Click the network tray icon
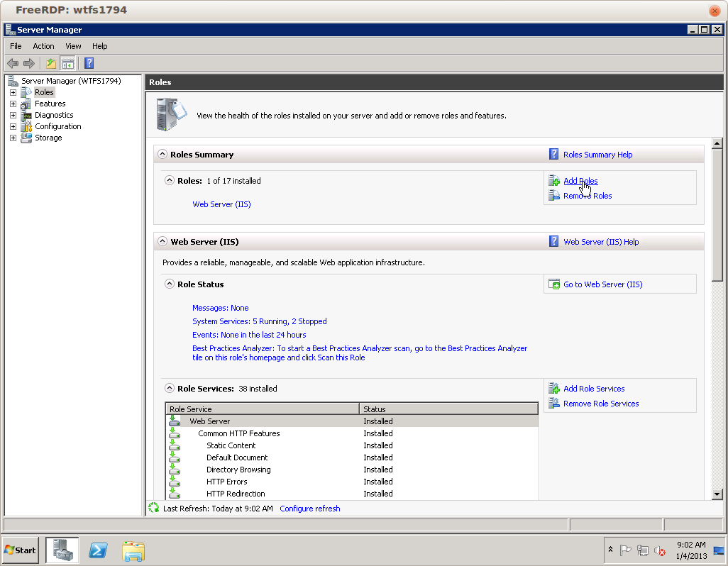 coord(643,550)
